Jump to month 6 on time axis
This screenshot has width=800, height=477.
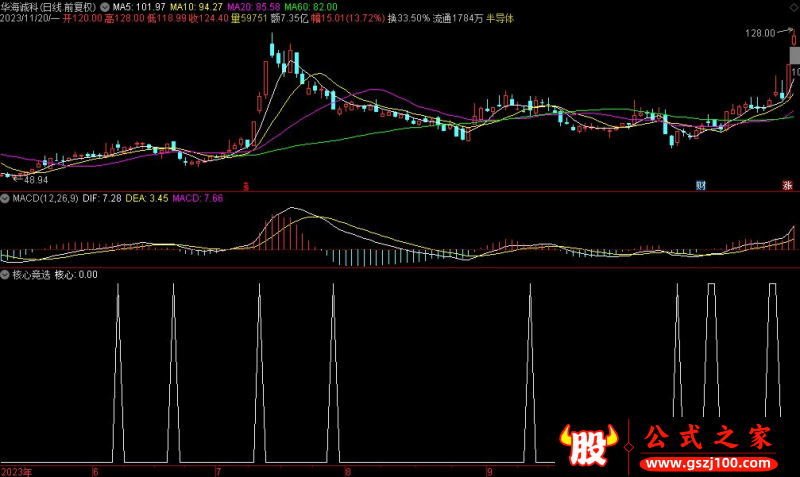click(x=95, y=472)
